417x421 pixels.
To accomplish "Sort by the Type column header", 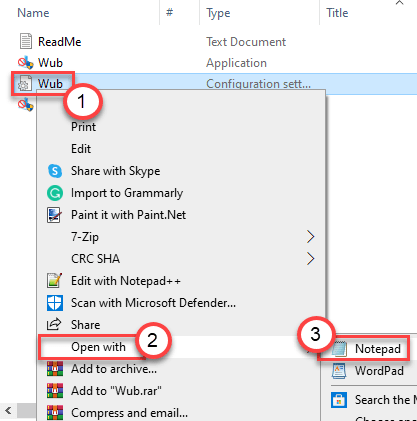I will coord(218,13).
